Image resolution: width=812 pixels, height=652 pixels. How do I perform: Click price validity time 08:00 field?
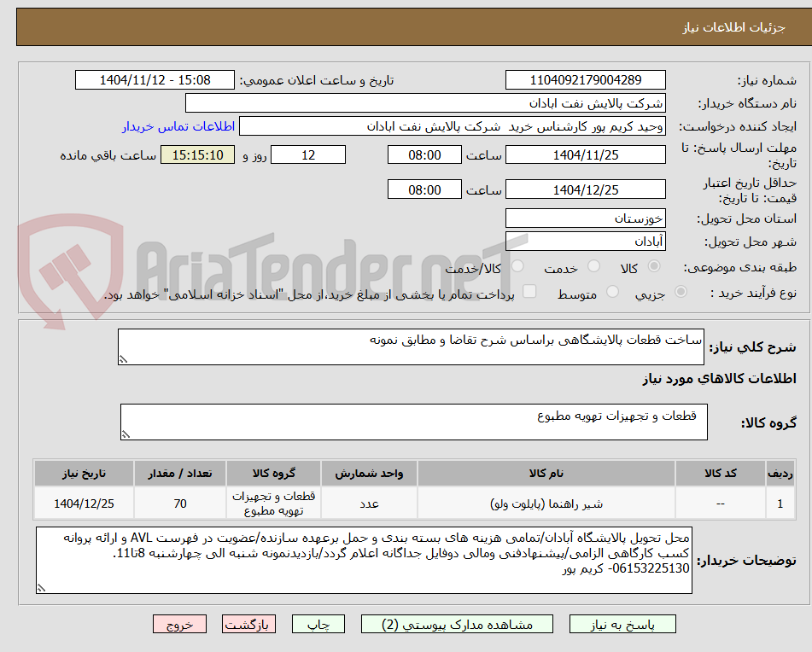click(x=424, y=189)
